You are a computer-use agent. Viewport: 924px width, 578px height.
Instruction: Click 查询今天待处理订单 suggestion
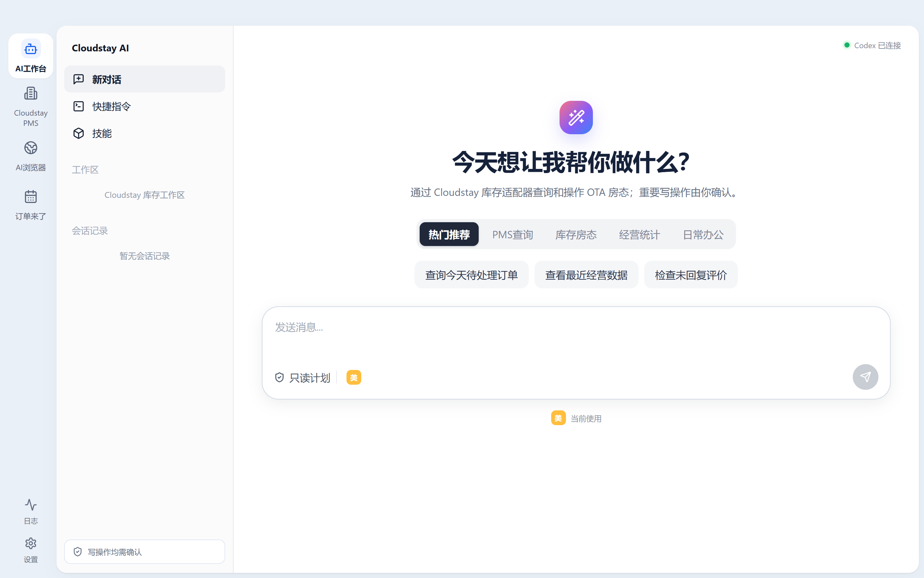472,275
